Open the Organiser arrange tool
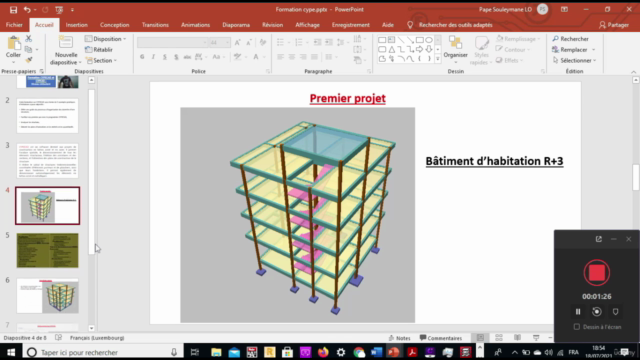The width and height of the screenshot is (640, 360). (x=456, y=48)
